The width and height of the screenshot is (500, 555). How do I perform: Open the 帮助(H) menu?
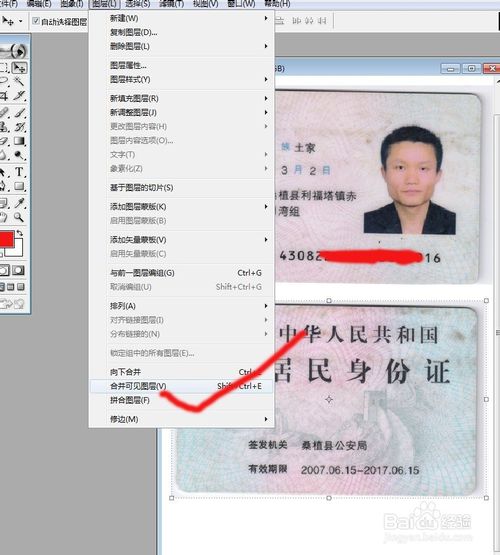tap(277, 4)
